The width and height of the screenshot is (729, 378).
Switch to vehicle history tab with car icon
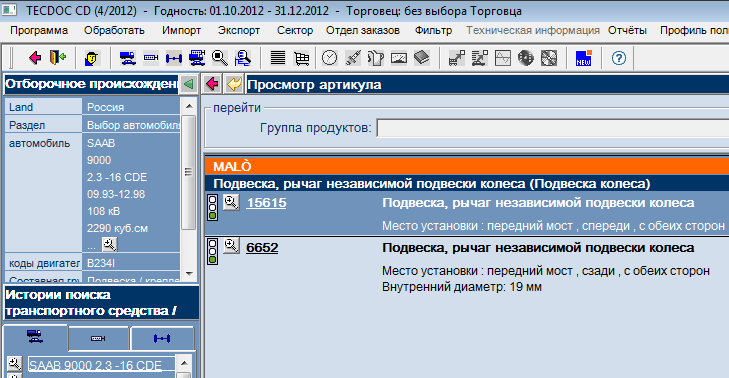(35, 338)
